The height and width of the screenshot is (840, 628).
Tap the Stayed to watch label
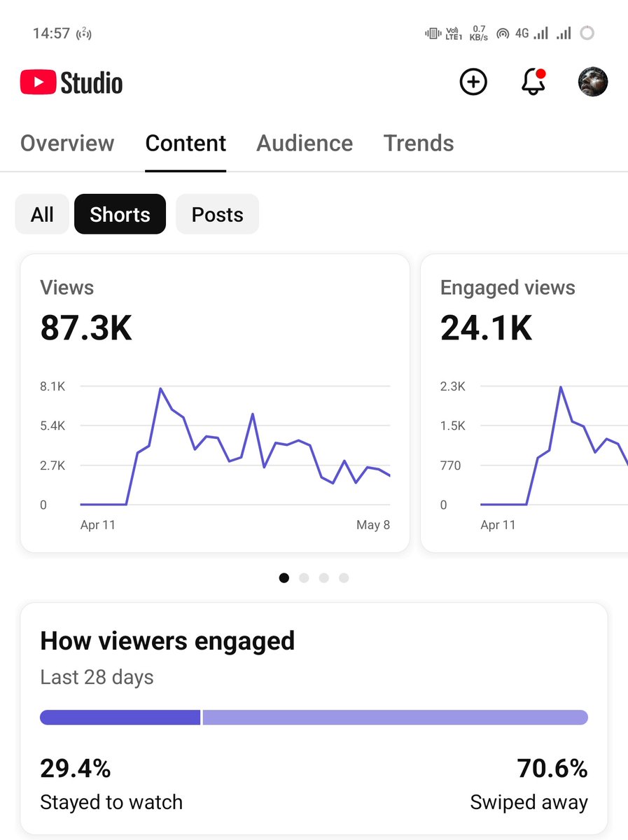pos(111,802)
